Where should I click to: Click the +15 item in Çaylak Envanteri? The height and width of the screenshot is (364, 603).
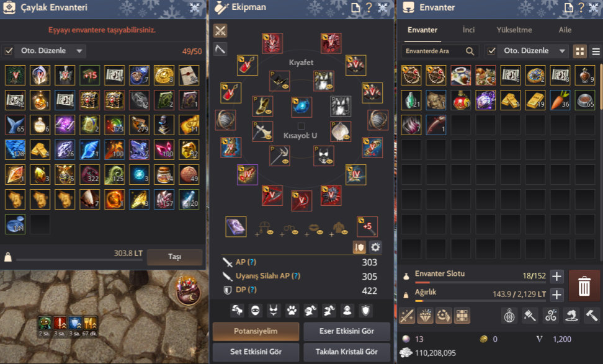click(89, 75)
